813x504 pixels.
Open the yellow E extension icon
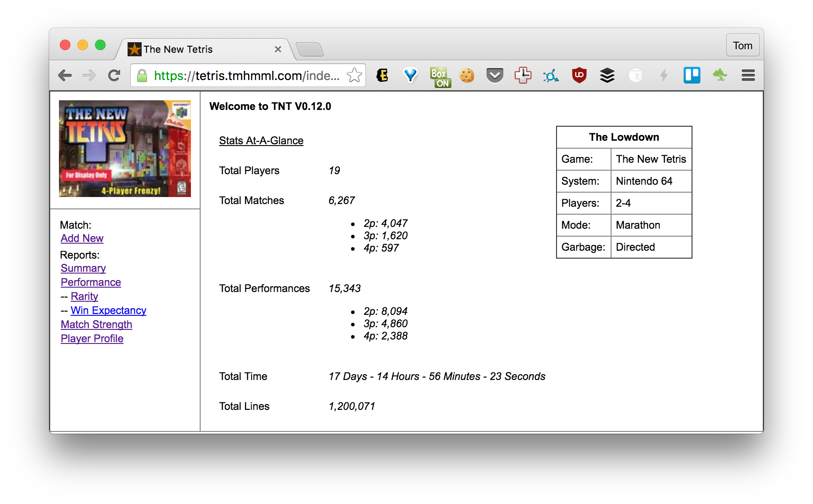click(x=382, y=76)
